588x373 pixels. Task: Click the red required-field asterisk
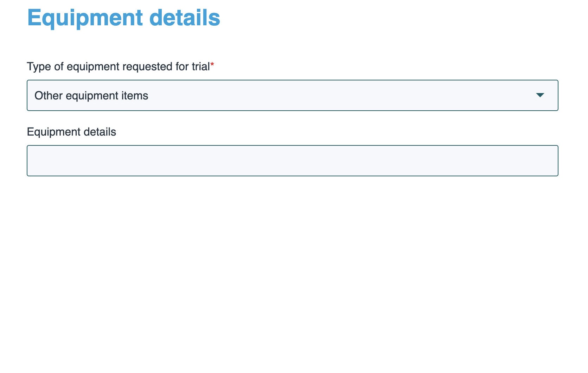pos(213,65)
